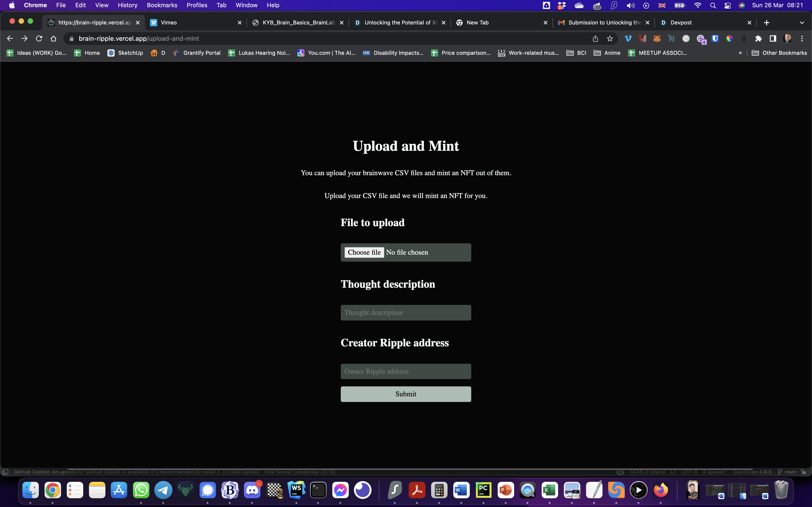Click the share page icon in address bar
The width and height of the screenshot is (812, 507).
(595, 38)
